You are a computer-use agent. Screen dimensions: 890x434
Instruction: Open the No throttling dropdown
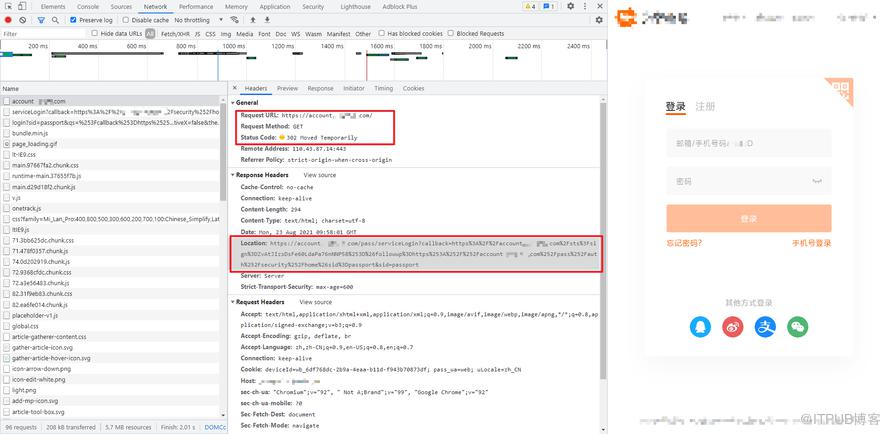coord(198,20)
